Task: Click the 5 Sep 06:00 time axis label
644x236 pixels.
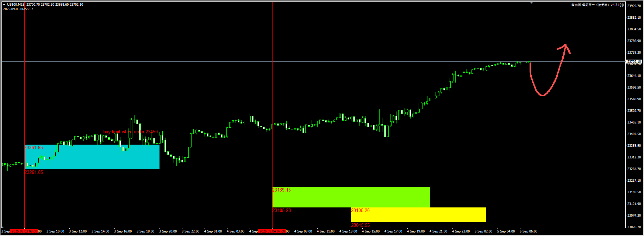Action: coord(528,231)
